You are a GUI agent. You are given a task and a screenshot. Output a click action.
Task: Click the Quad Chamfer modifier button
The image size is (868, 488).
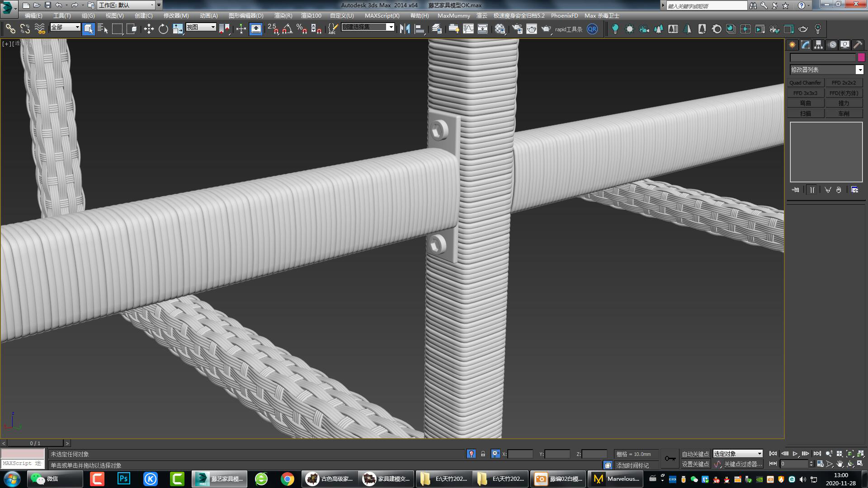point(805,83)
